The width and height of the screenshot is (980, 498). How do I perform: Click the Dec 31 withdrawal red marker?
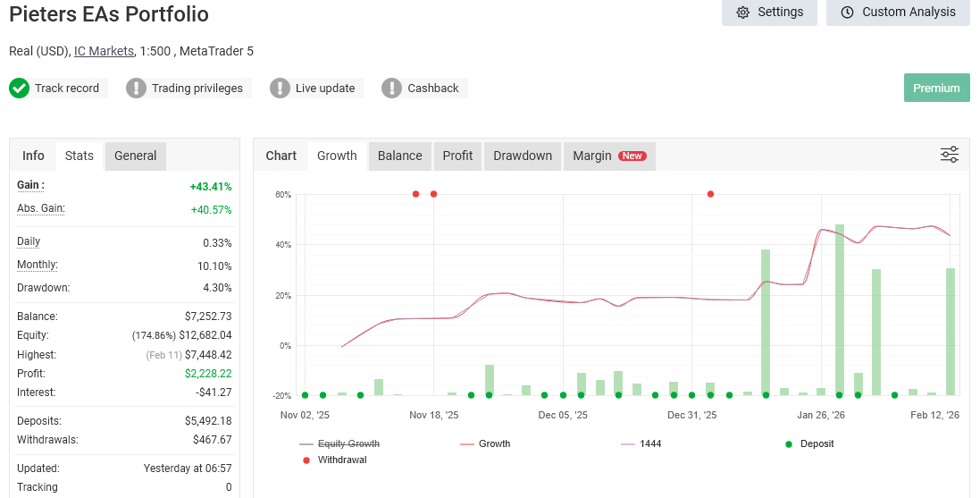tap(711, 194)
